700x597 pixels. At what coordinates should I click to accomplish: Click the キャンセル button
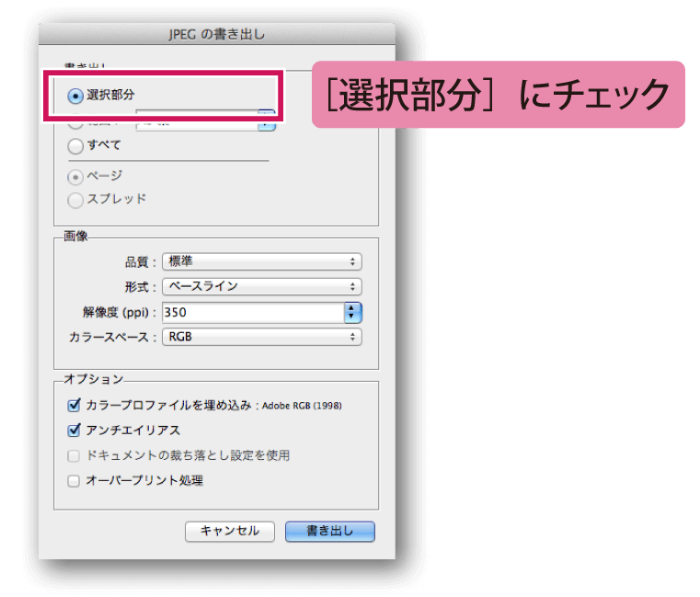(230, 532)
